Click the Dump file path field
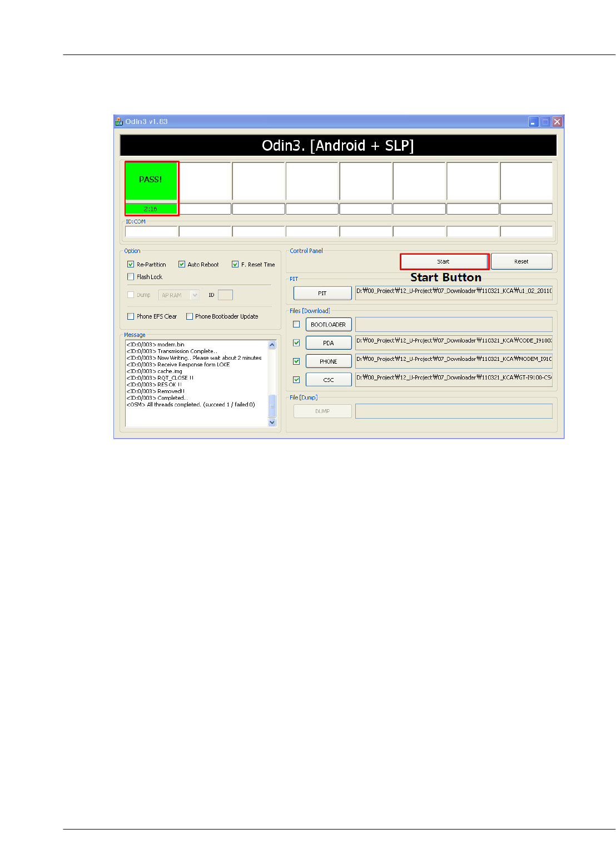The height and width of the screenshot is (864, 616). coord(454,411)
